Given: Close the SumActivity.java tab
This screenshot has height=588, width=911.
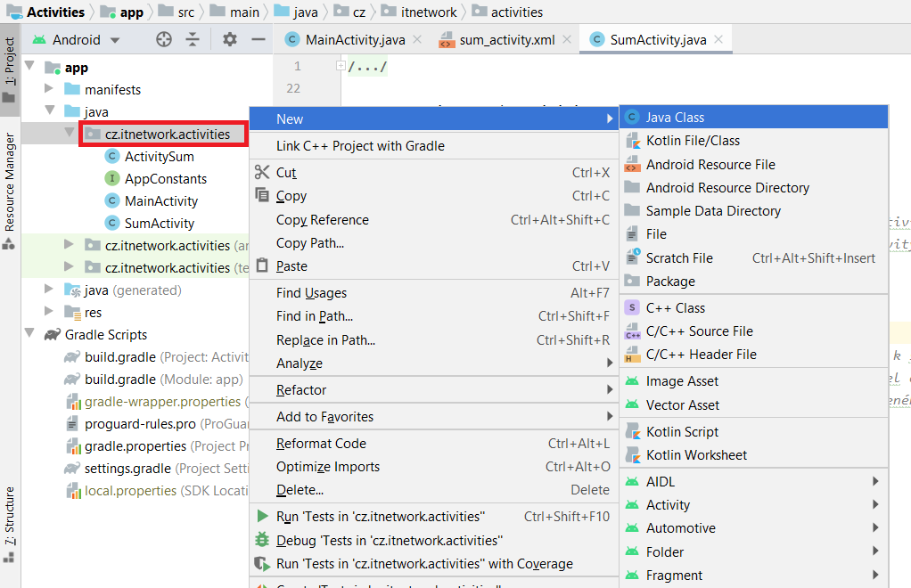Looking at the screenshot, I should pos(718,39).
